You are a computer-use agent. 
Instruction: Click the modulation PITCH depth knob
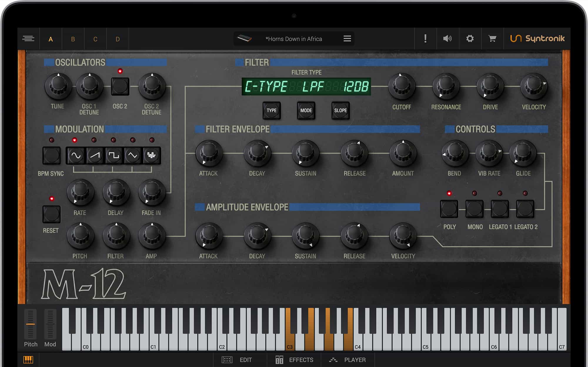tap(81, 236)
